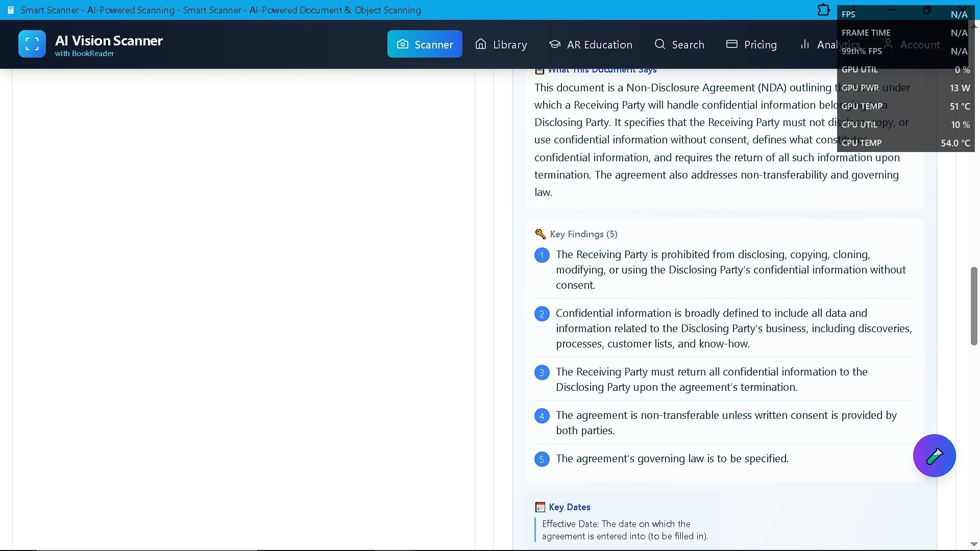The height and width of the screenshot is (551, 980).
Task: Click the numbered badge 5 in findings
Action: tap(542, 459)
